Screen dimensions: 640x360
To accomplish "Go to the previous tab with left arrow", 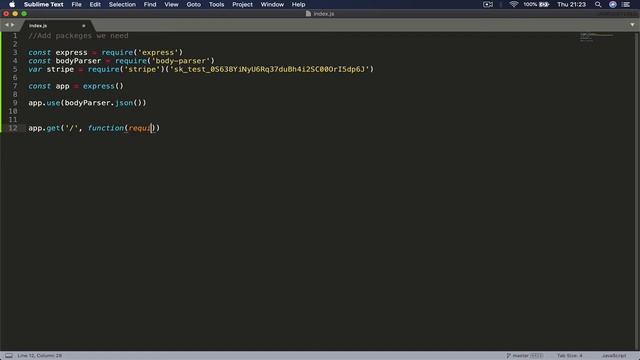I will point(6,25).
